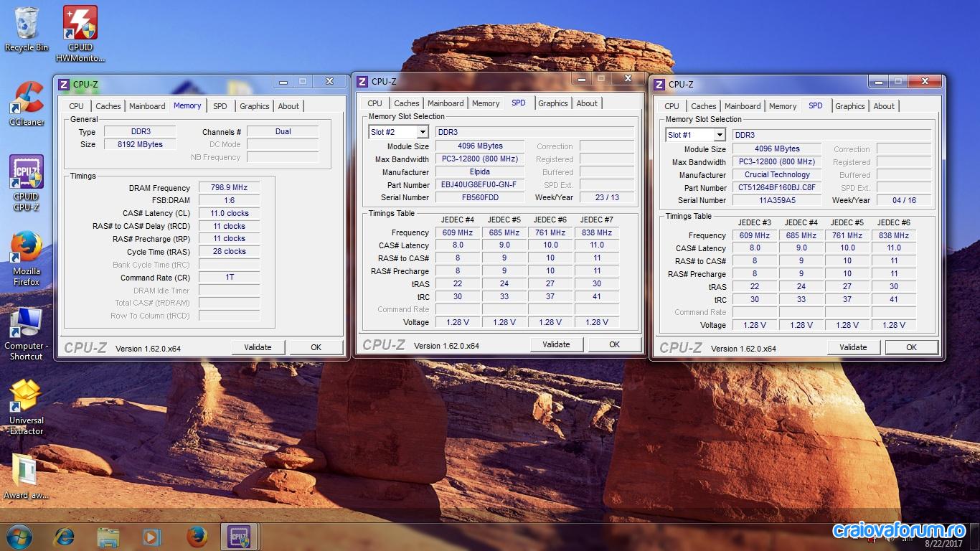Open Windows Media Player taskbar icon
Image resolution: width=980 pixels, height=551 pixels.
(x=152, y=536)
